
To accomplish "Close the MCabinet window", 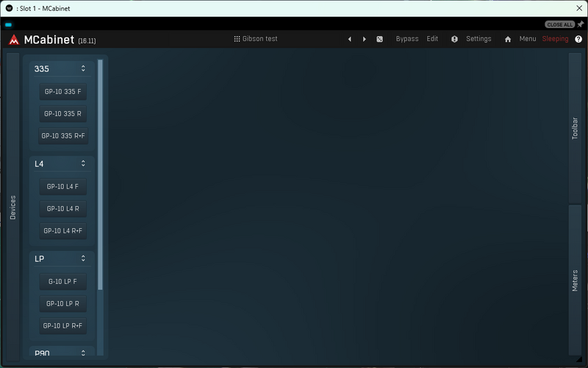I will click(579, 8).
